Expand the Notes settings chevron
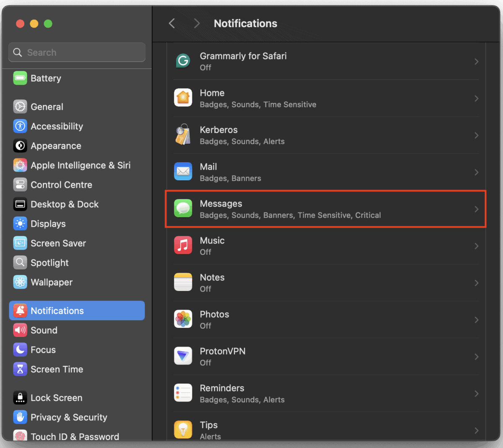Image resolution: width=503 pixels, height=448 pixels. (477, 282)
